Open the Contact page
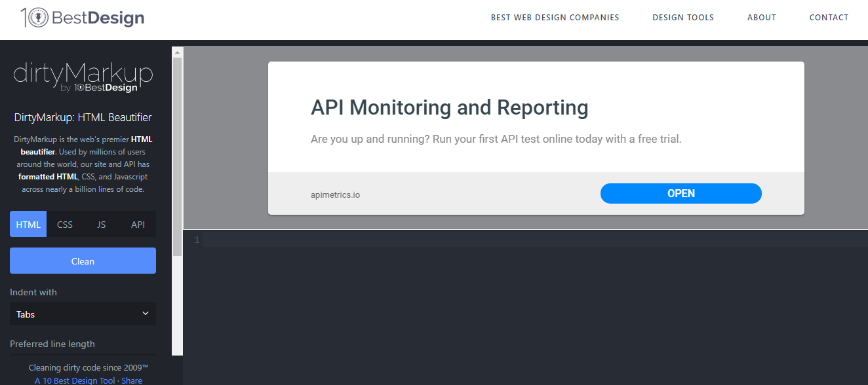 pos(829,18)
